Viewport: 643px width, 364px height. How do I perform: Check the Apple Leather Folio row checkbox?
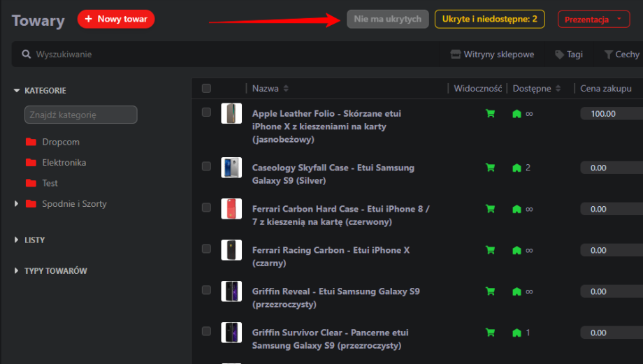(x=206, y=112)
